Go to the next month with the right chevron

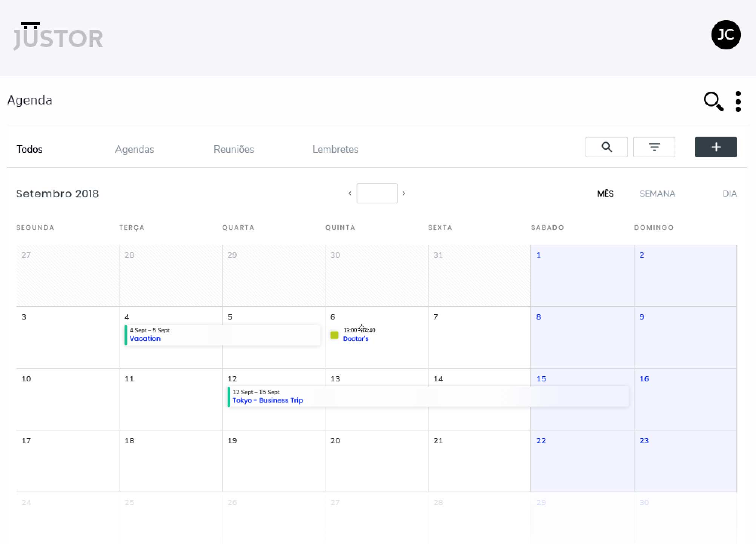(404, 194)
